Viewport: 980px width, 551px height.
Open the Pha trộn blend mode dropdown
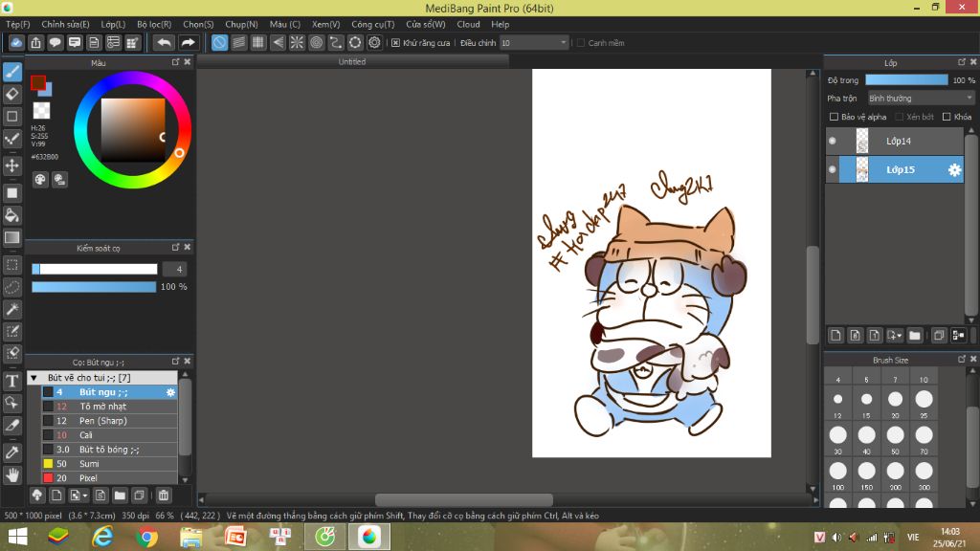pyautogui.click(x=921, y=99)
